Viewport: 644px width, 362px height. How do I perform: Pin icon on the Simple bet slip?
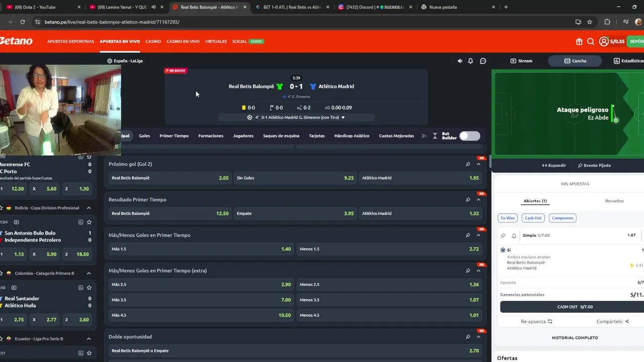(503, 235)
